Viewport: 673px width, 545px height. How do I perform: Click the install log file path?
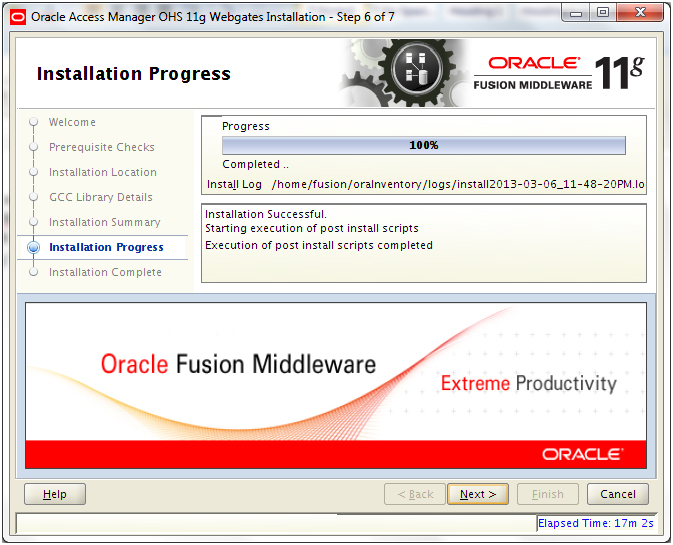pyautogui.click(x=458, y=185)
